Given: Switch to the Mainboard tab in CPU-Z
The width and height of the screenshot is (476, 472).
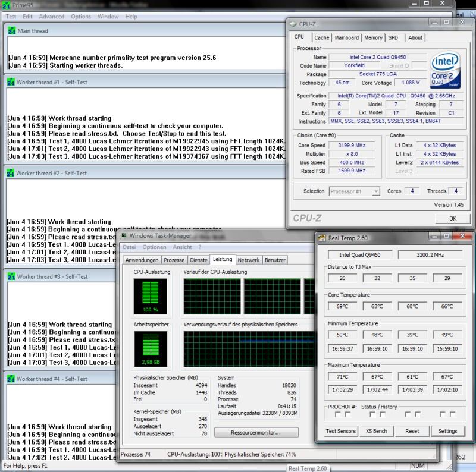Looking at the screenshot, I should 347,37.
